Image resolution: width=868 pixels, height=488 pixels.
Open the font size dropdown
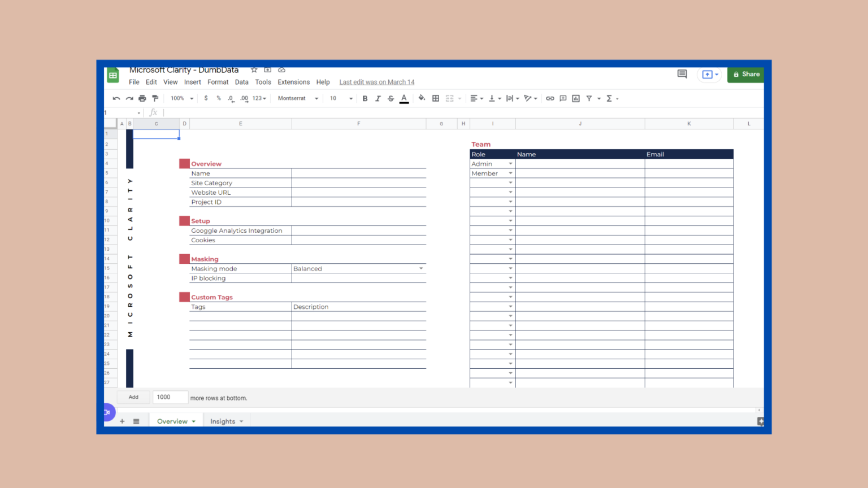pos(340,98)
